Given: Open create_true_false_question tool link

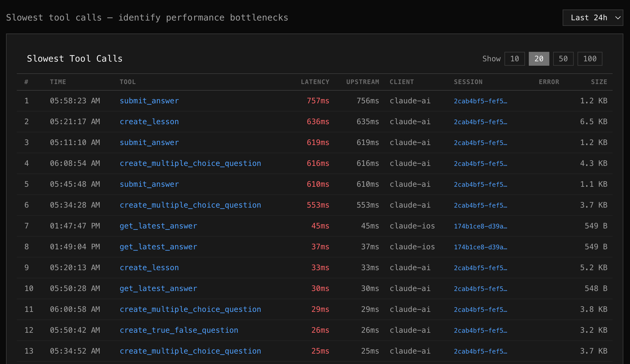Looking at the screenshot, I should [179, 330].
